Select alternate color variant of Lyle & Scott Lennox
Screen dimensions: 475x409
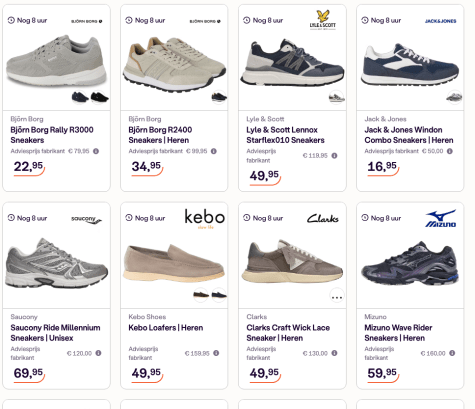click(x=337, y=97)
